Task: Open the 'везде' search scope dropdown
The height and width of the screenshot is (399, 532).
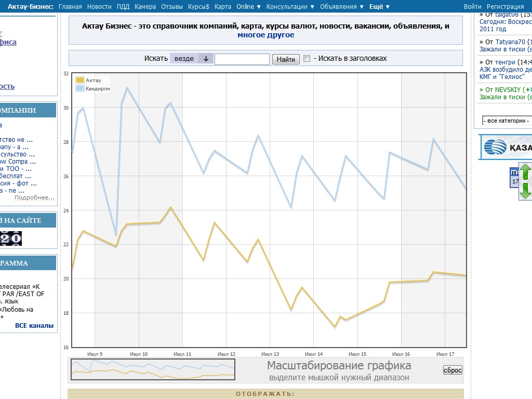Action: point(192,58)
